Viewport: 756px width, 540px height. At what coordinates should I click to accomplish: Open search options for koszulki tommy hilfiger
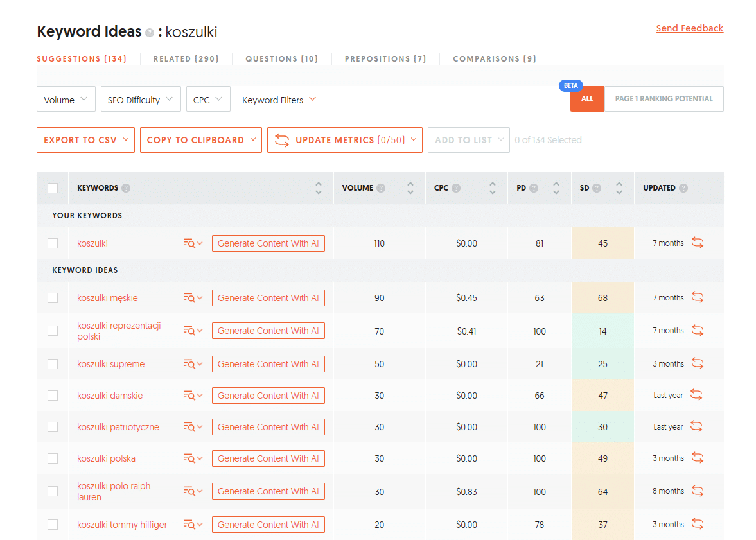tap(193, 525)
